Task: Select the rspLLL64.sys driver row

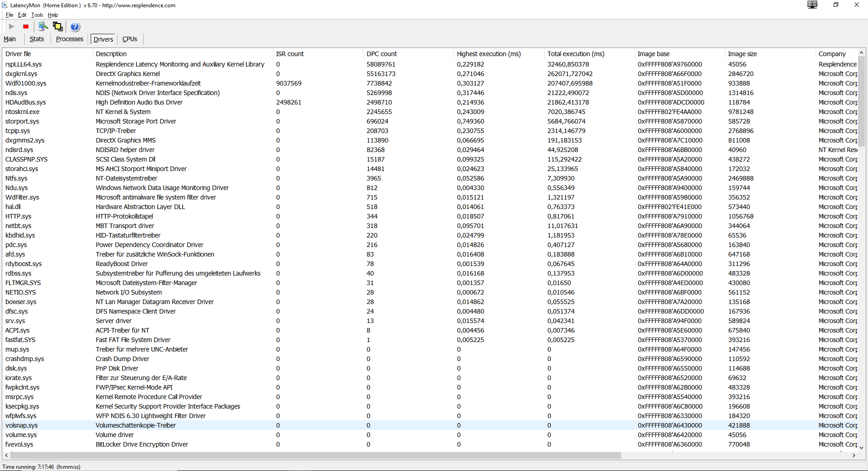Action: 430,64
